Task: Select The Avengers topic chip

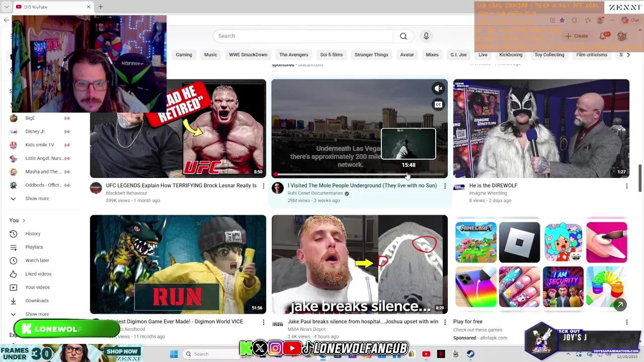Action: point(294,55)
